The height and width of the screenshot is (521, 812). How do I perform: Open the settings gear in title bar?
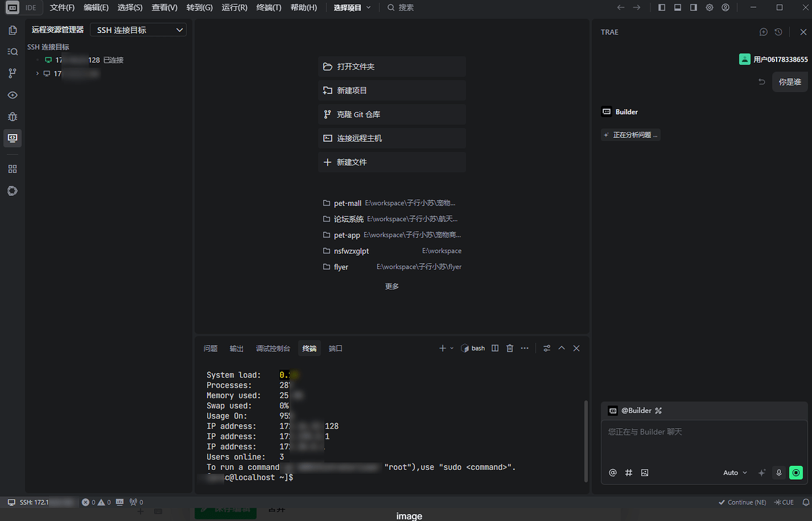710,8
